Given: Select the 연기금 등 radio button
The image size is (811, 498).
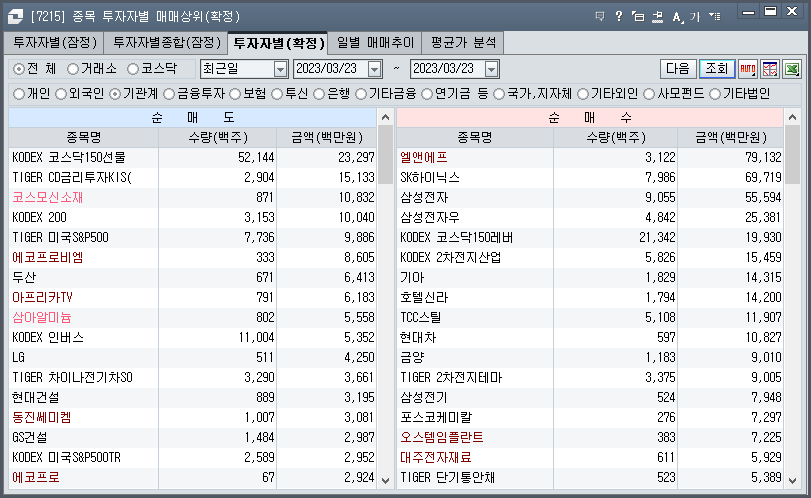Looking at the screenshot, I should point(427,94).
